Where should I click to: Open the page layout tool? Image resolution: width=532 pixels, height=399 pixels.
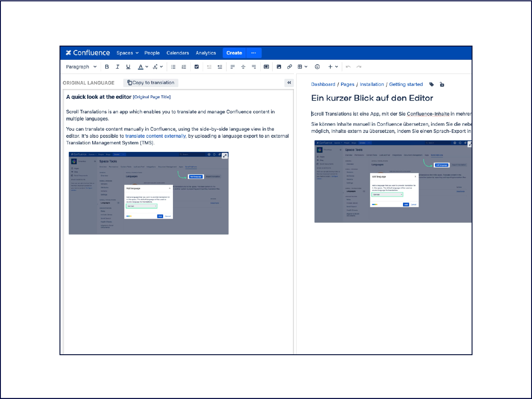click(266, 67)
